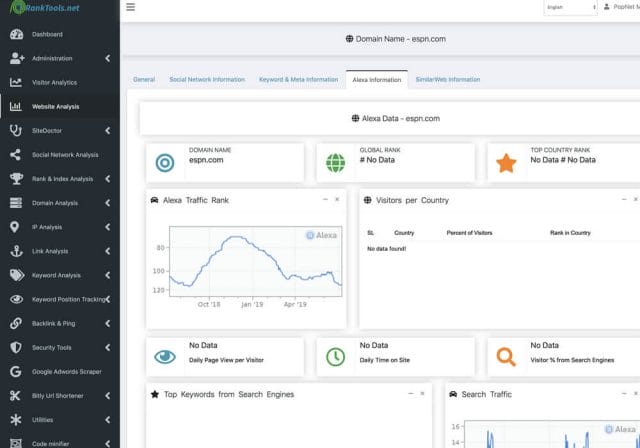This screenshot has width=640, height=448.
Task: Minimize the Alexa Traffic Rank panel
Action: tap(324, 199)
